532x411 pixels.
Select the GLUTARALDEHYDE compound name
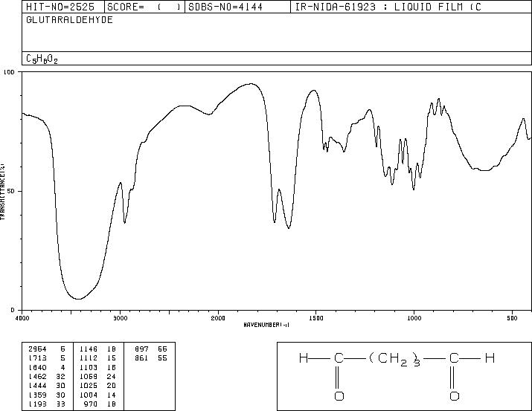[x=69, y=20]
